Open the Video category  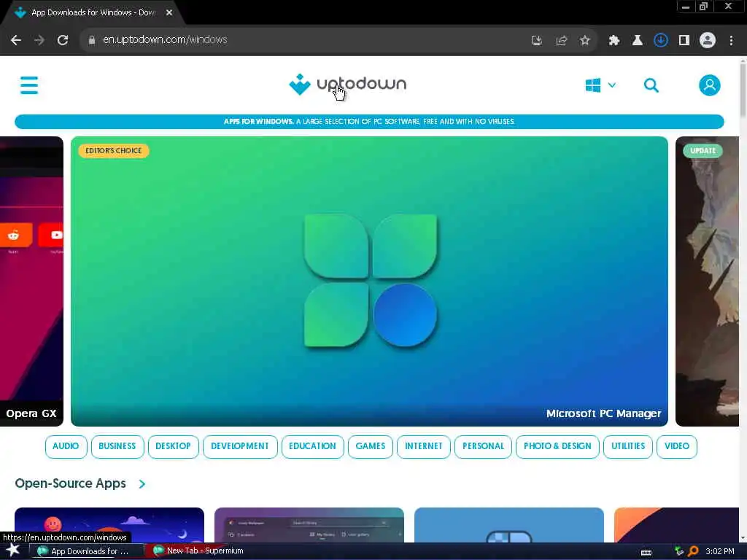[x=676, y=446]
